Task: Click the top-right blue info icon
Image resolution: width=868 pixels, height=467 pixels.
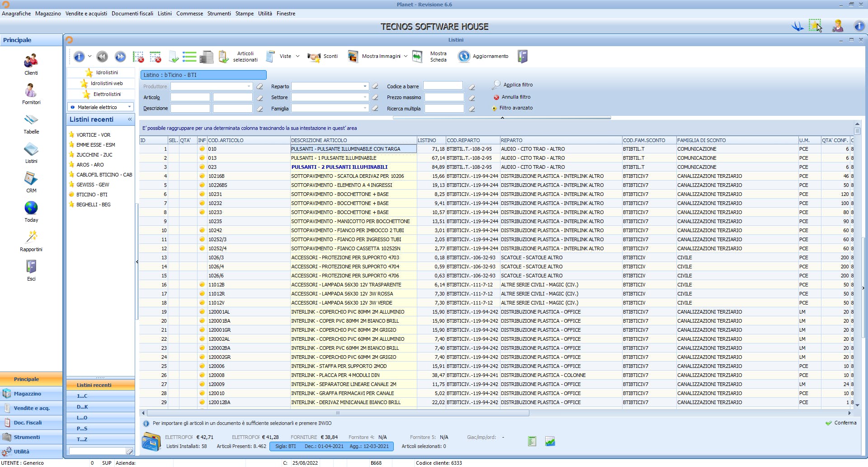Action: [x=859, y=26]
